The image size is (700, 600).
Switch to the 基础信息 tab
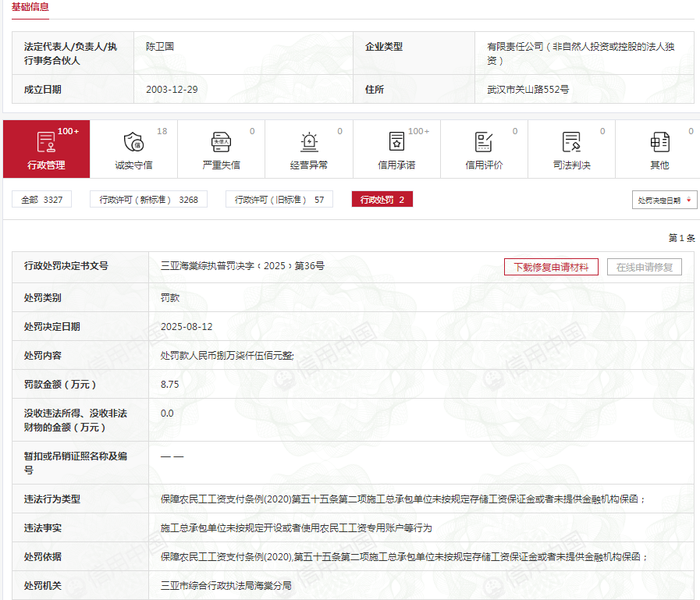coord(30,7)
